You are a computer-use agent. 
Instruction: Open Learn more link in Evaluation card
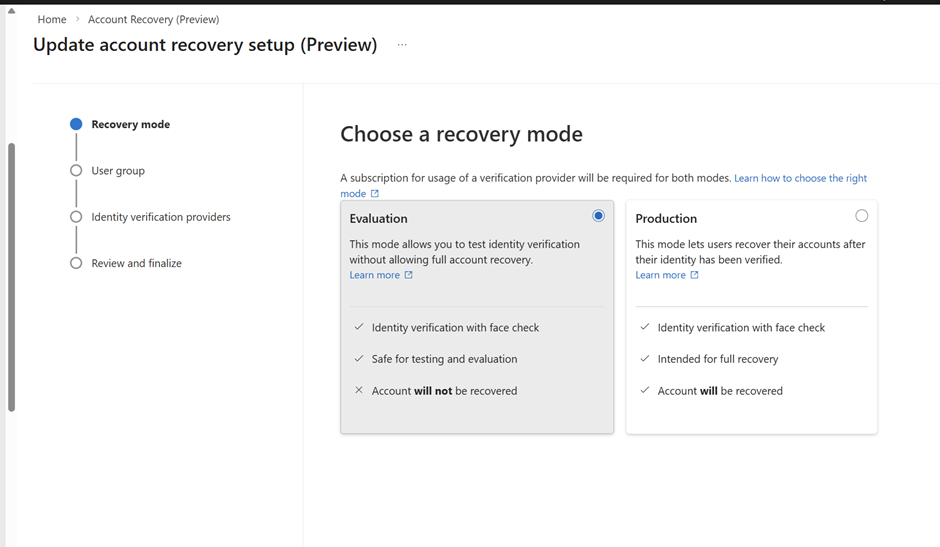374,275
